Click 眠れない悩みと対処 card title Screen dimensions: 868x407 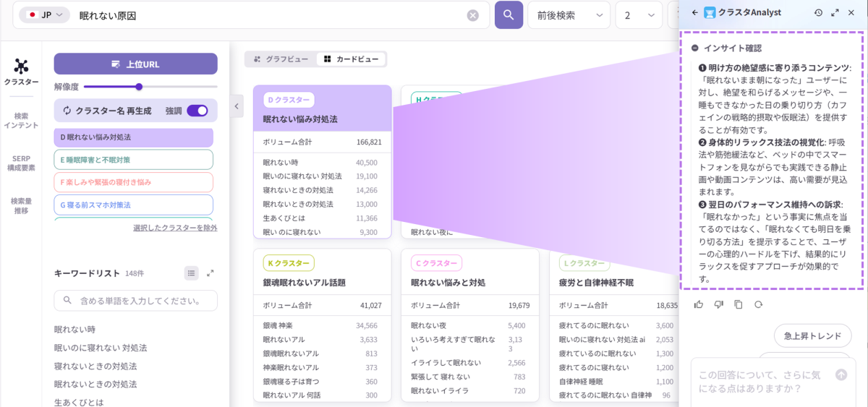point(448,282)
